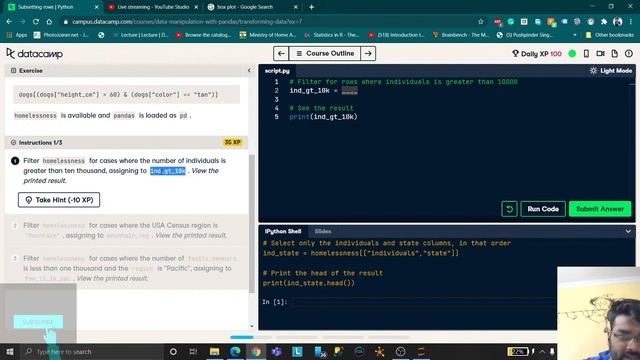Open Task View on taskbar
640x360 pixels.
coord(193,351)
